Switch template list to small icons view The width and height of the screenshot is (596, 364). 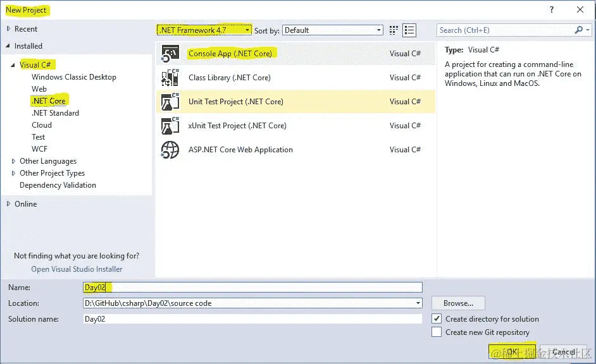[394, 30]
